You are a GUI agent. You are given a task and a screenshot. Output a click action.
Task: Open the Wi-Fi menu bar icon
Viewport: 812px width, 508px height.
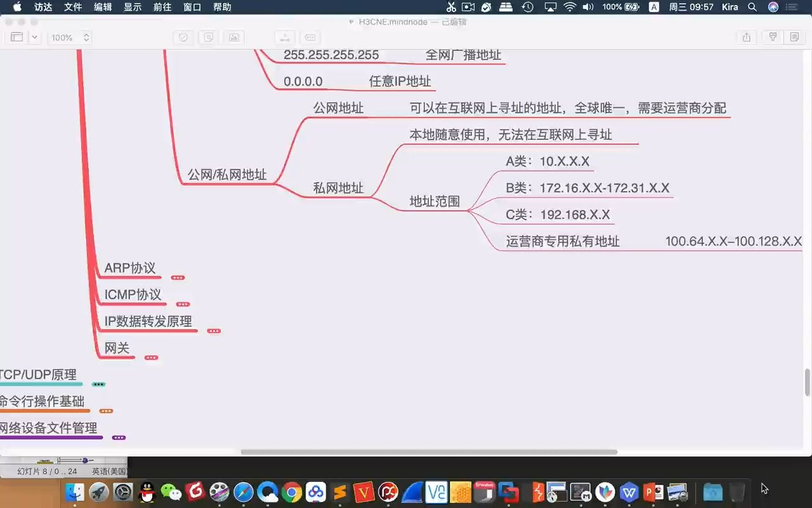570,7
